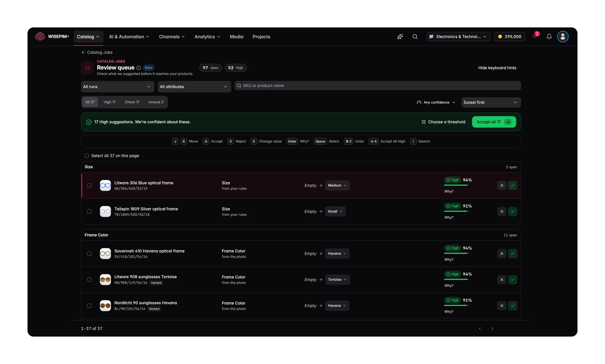
Task: Click Choose a threshold
Action: [x=443, y=122]
